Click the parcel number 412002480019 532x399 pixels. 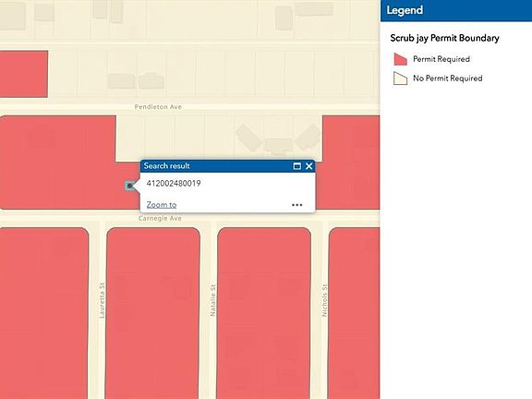click(x=174, y=184)
